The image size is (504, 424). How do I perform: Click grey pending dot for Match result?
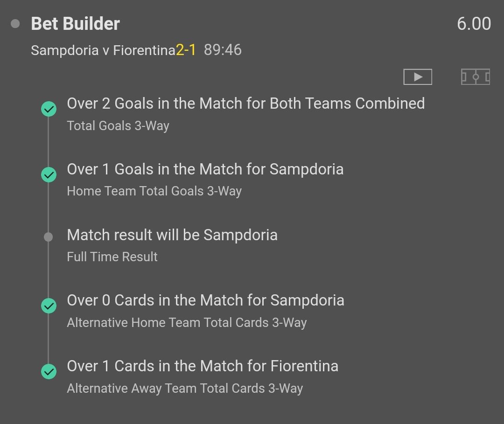pos(48,237)
